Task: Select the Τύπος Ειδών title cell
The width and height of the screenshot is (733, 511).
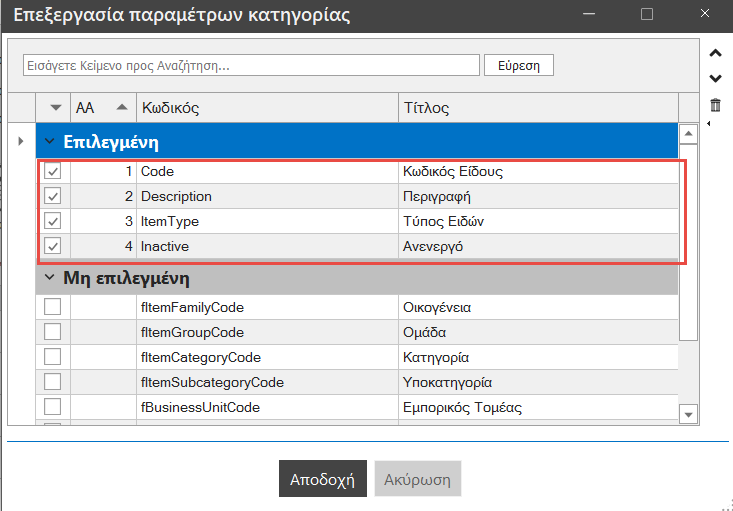Action: tap(538, 221)
